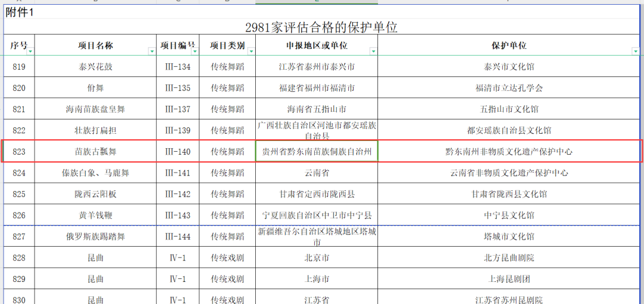Select the title cell 2981家评估合格的保护单位
This screenshot has width=644, height=304.
[321, 27]
